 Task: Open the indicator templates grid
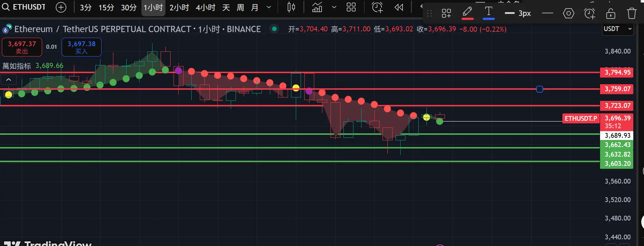tap(351, 7)
